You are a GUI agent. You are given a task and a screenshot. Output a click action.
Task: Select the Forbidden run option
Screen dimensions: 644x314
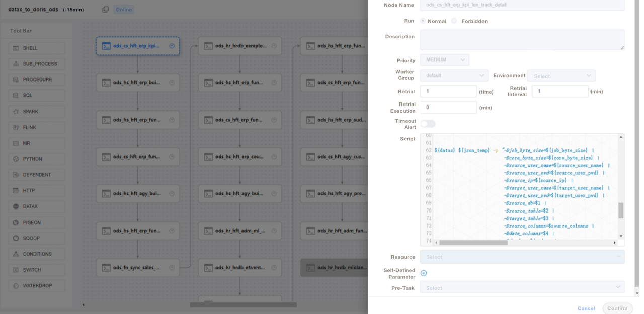tap(454, 21)
